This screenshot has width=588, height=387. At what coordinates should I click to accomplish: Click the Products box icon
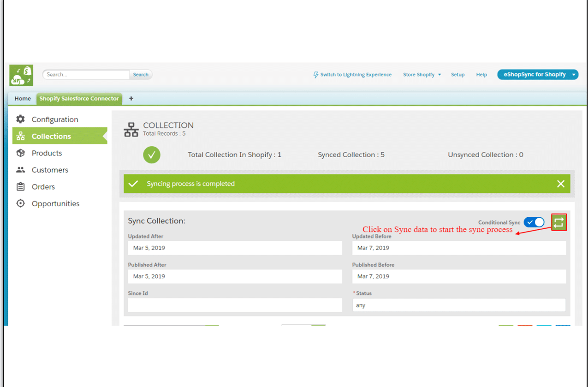(x=20, y=153)
